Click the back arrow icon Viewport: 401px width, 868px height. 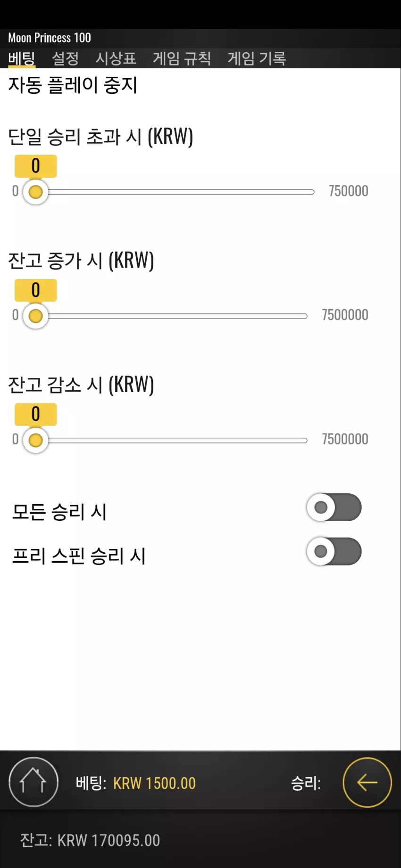367,782
